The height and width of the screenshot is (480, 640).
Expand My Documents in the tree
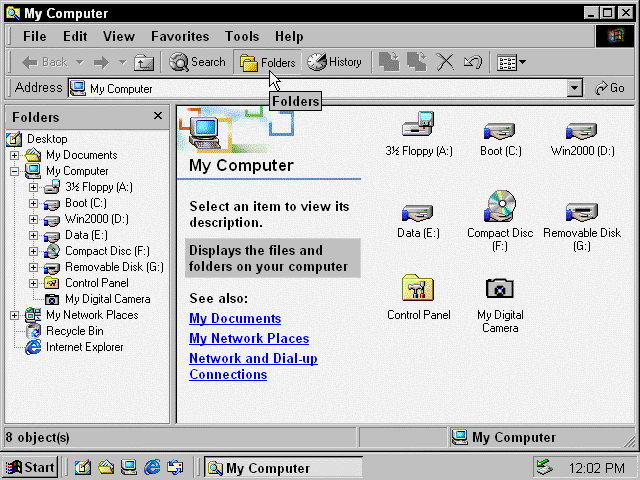pyautogui.click(x=14, y=155)
